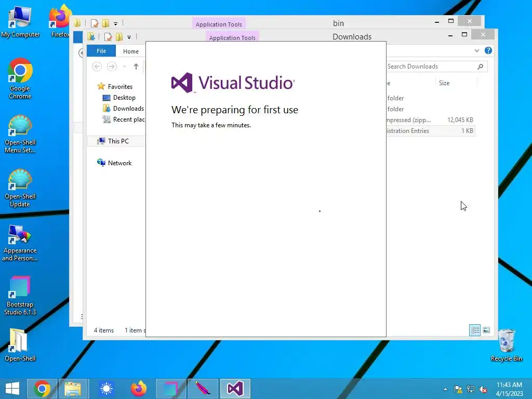Maximize the bin window
The image size is (532, 399).
(x=451, y=21)
